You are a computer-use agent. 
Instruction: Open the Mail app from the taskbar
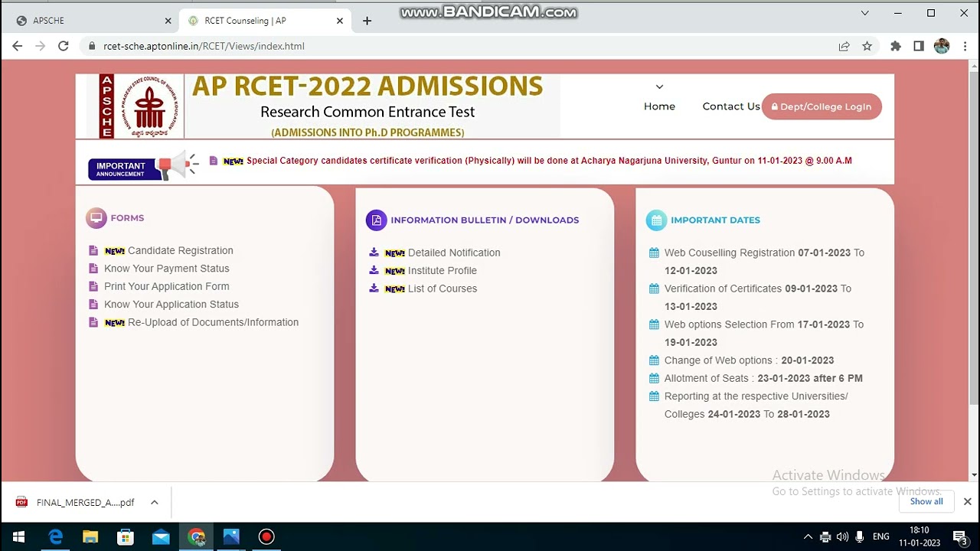161,536
